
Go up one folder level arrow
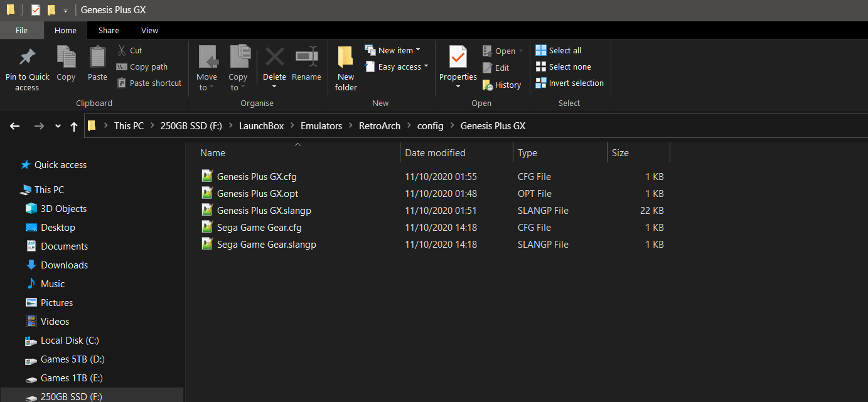click(74, 126)
